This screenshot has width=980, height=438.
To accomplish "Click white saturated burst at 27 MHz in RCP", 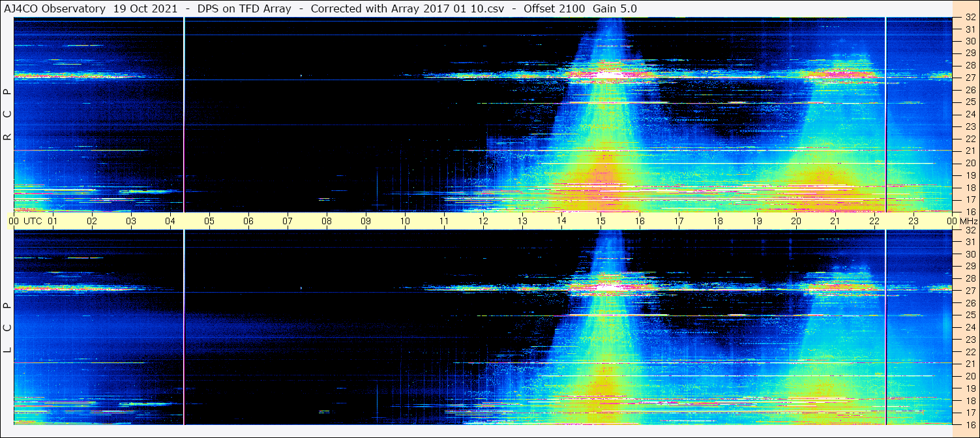I will pyautogui.click(x=606, y=75).
